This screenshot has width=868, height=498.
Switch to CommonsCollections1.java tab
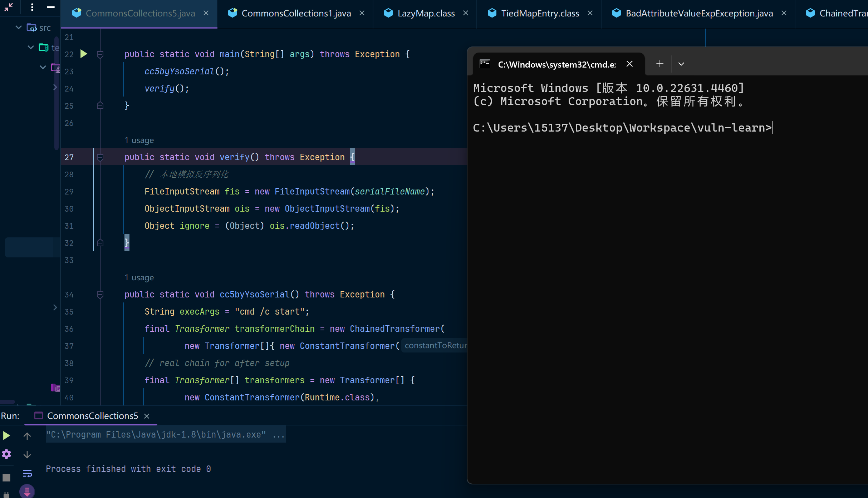click(296, 13)
